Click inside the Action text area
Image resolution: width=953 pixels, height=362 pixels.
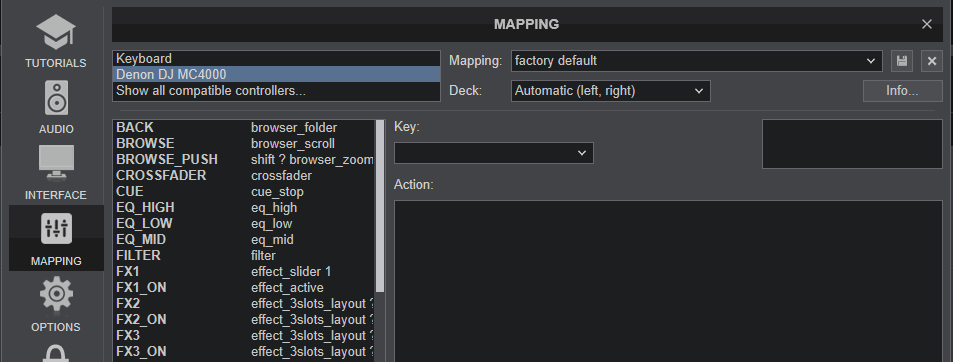click(668, 281)
